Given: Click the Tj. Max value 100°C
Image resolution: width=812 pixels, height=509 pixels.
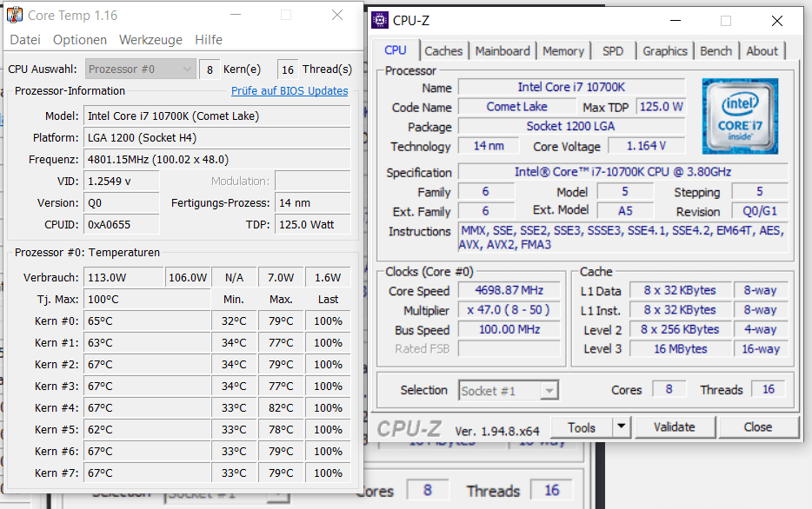Looking at the screenshot, I should (147, 299).
